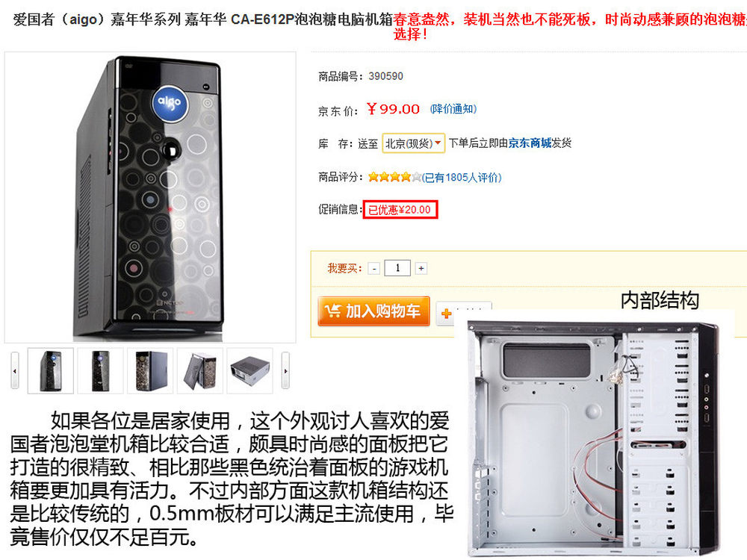Click the thumbnail gallery right arrow
The height and width of the screenshot is (560, 747).
pyautogui.click(x=285, y=370)
